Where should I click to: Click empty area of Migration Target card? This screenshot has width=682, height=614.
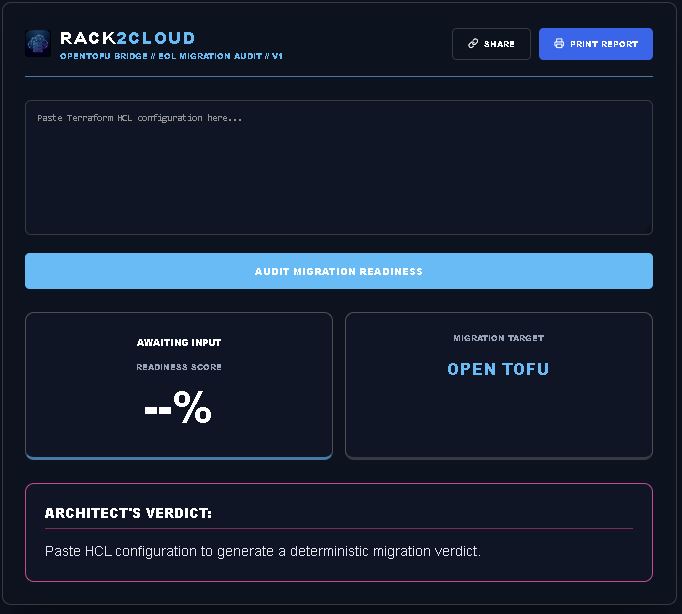click(498, 420)
